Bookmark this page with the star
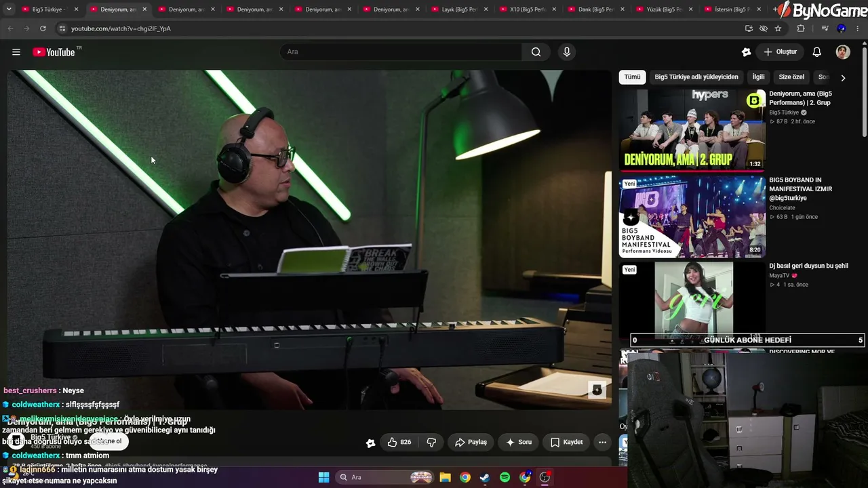This screenshot has width=868, height=488. (778, 28)
